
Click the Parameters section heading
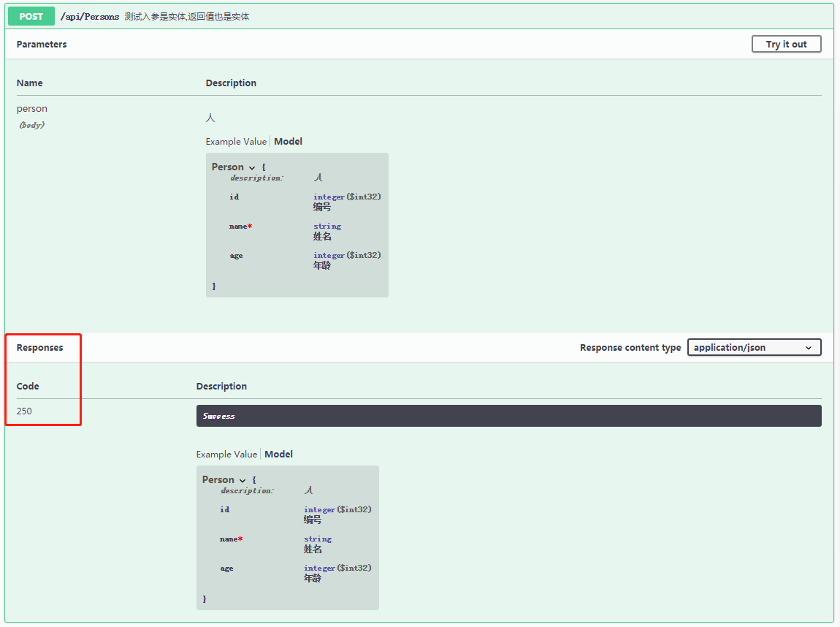point(42,45)
